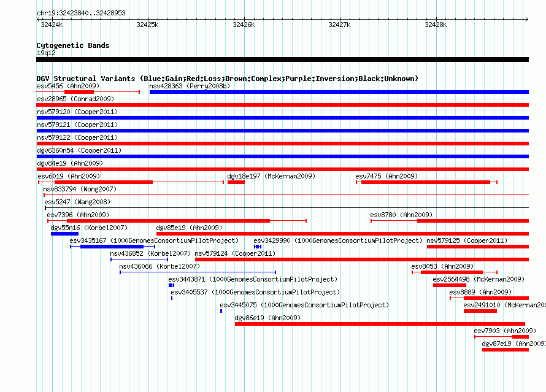Screen dimensions: 546x392
Task: Click esv3435167 1000Genomes label
Action: click(154, 240)
